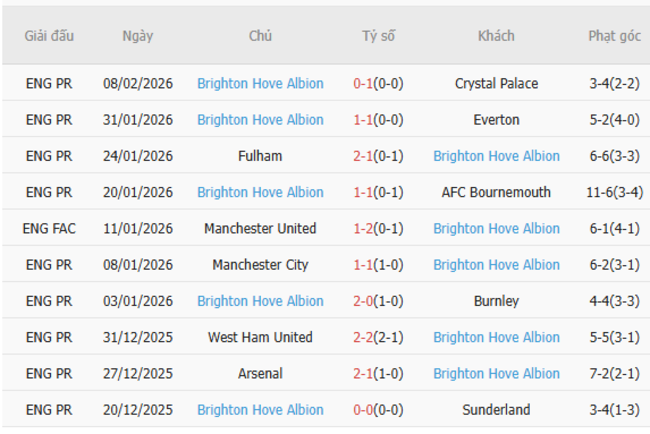Open the 2-1 score against Fulham
This screenshot has height=434, width=650.
pos(378,156)
